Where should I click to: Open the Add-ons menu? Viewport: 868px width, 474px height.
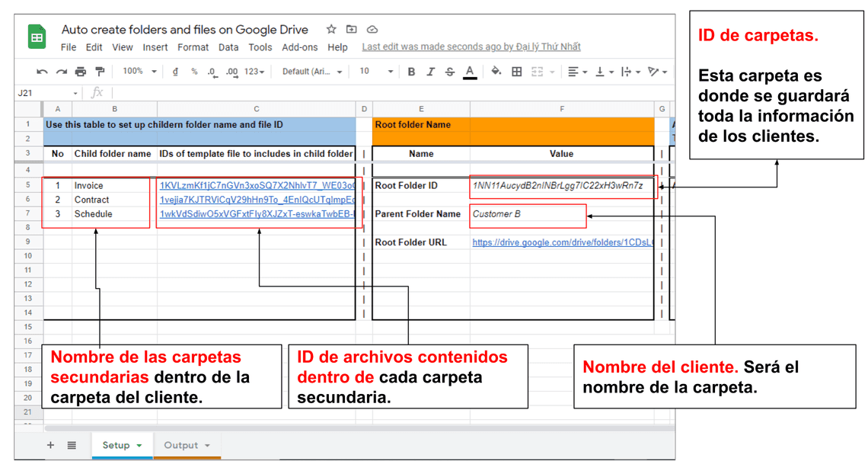[299, 47]
